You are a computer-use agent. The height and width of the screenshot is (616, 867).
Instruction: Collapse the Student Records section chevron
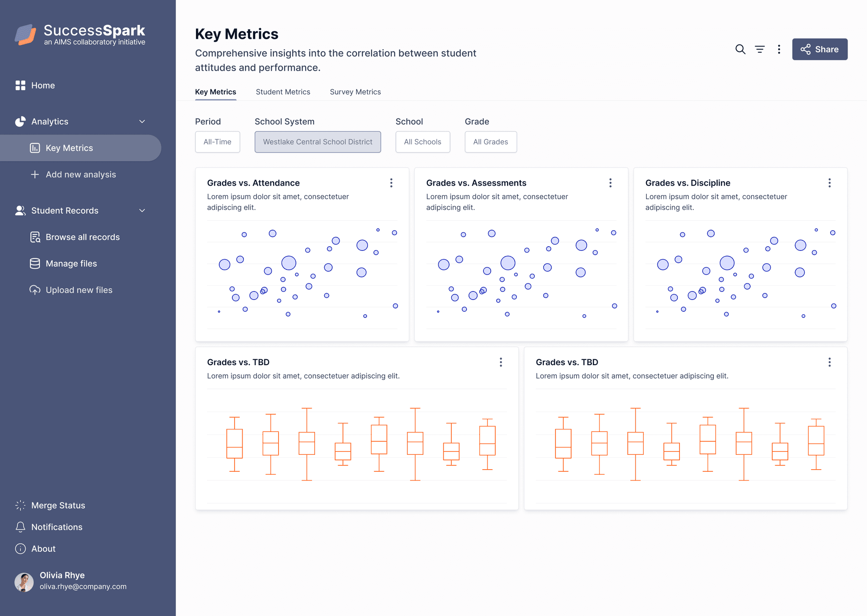tap(142, 211)
